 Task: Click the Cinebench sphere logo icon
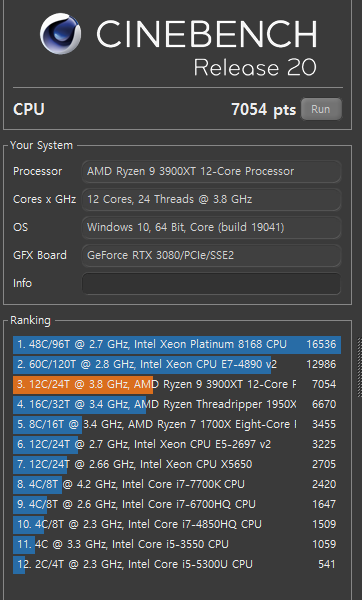click(x=60, y=34)
